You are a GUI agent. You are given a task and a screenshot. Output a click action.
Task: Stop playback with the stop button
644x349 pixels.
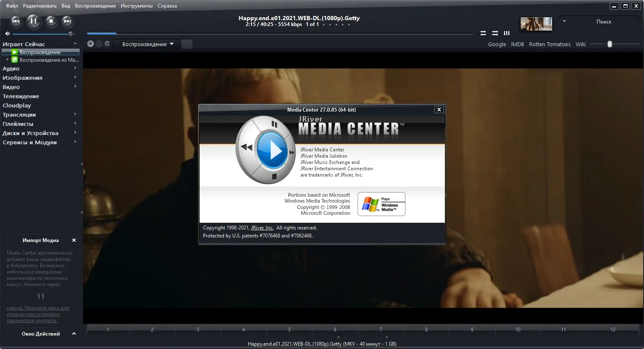pos(51,21)
